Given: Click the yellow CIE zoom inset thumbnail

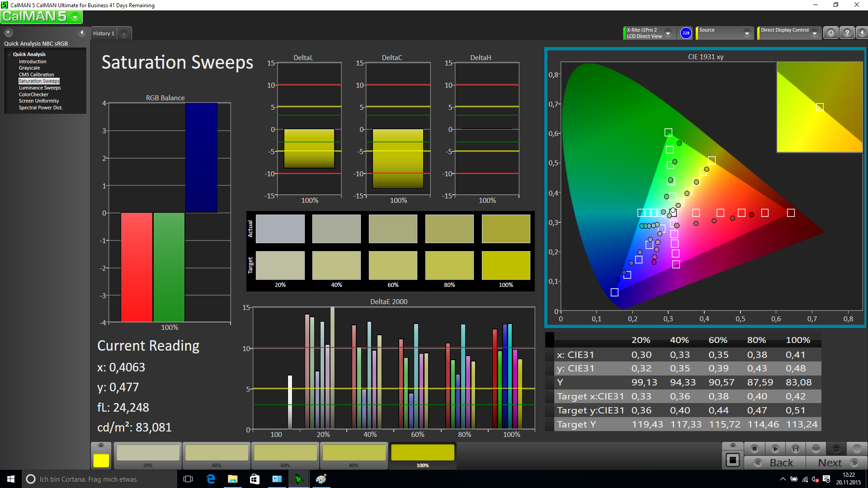Looking at the screenshot, I should [820, 107].
